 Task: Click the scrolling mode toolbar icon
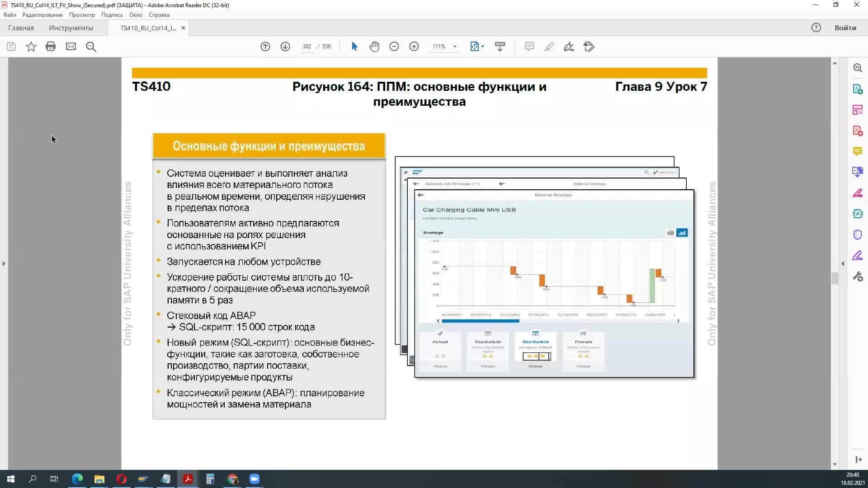click(500, 47)
